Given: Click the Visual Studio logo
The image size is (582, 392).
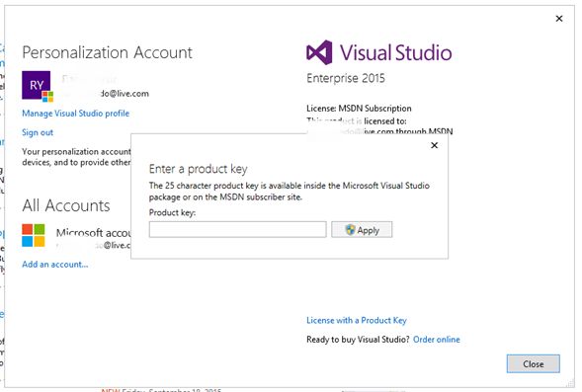Looking at the screenshot, I should [378, 52].
